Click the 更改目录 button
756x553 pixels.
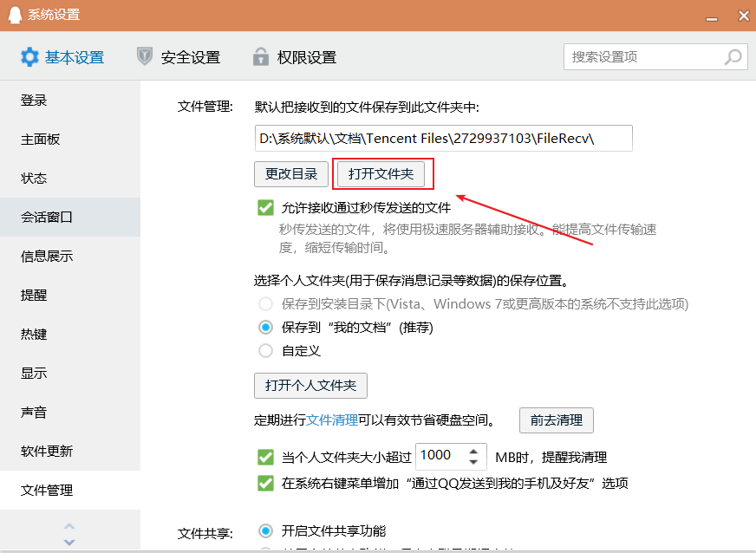click(x=291, y=174)
